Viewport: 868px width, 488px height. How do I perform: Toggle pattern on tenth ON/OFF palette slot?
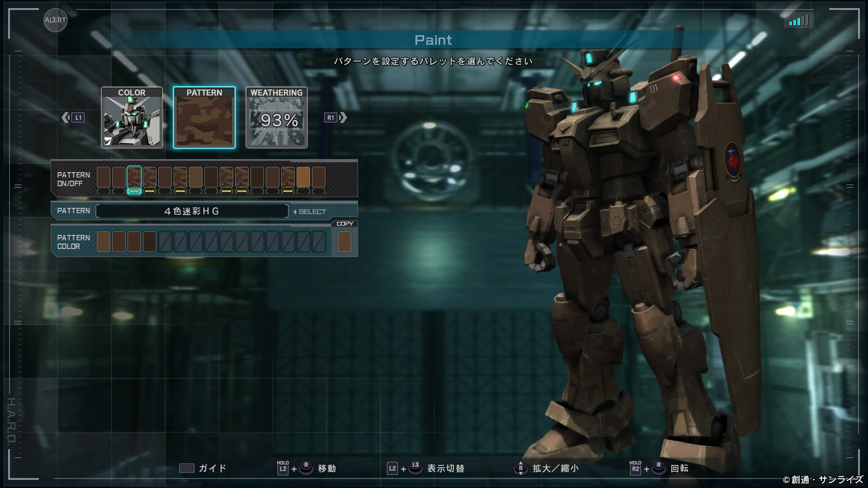click(242, 180)
